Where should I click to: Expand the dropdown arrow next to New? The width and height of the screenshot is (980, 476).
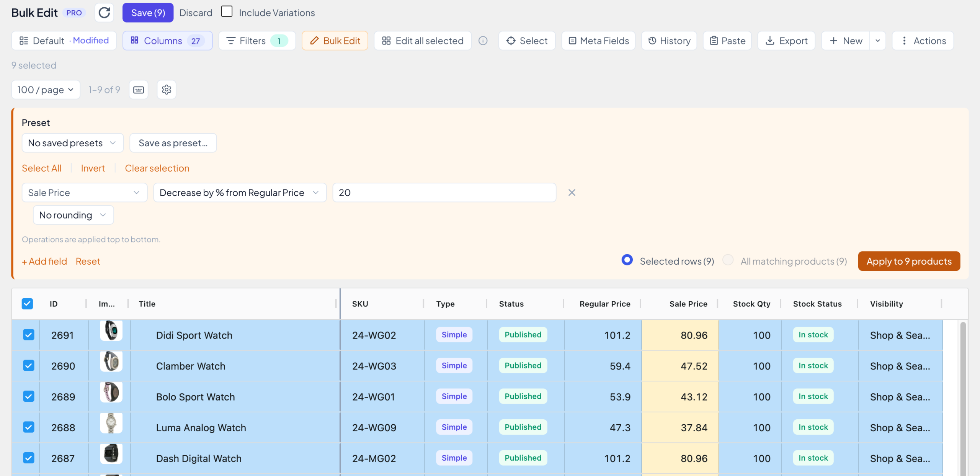pyautogui.click(x=878, y=41)
